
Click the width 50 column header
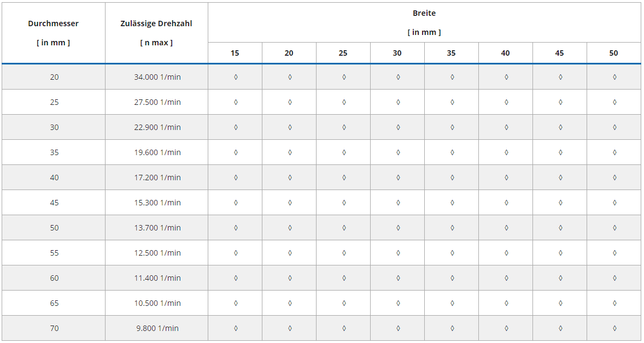tap(614, 53)
